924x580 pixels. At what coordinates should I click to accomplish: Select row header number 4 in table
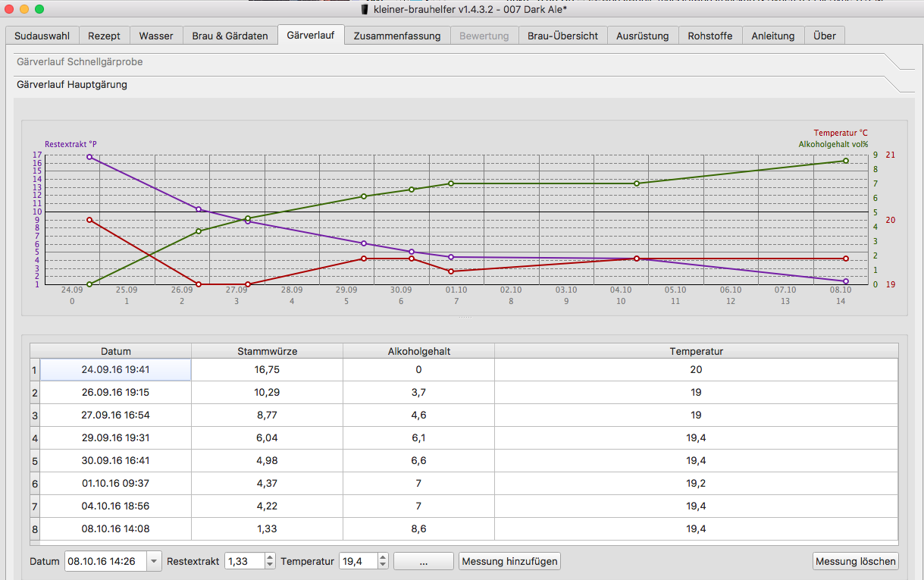[34, 437]
